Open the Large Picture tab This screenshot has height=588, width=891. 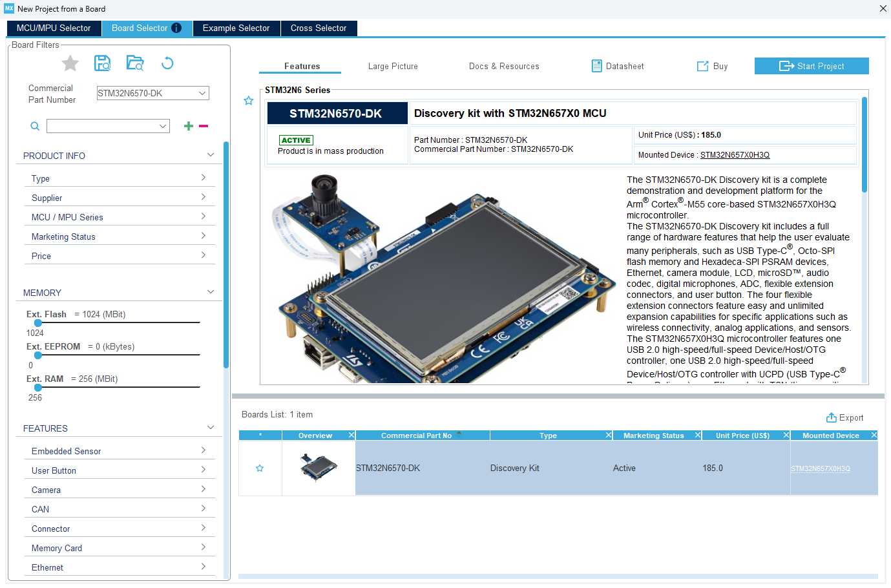pos(393,66)
